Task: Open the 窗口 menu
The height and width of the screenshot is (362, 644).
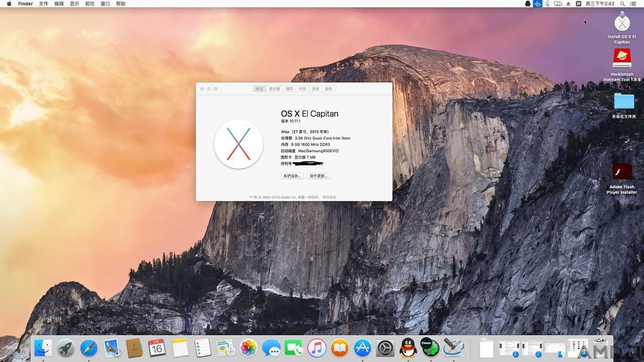Action: (x=105, y=3)
